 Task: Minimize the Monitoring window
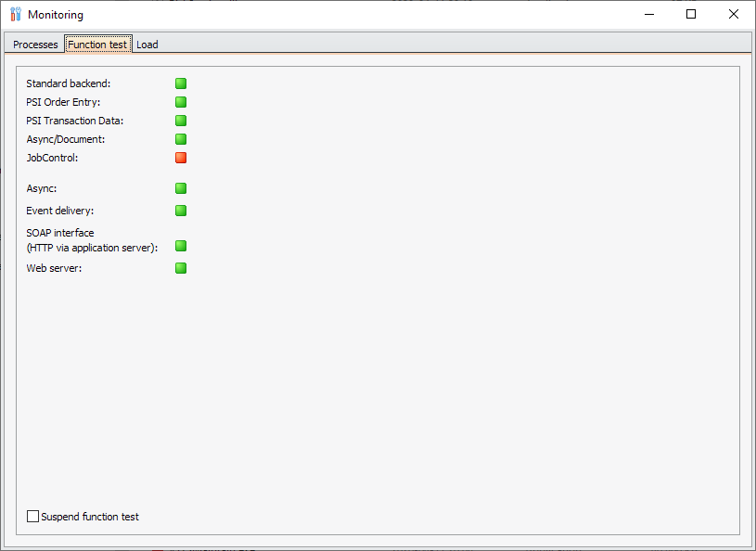pyautogui.click(x=648, y=14)
